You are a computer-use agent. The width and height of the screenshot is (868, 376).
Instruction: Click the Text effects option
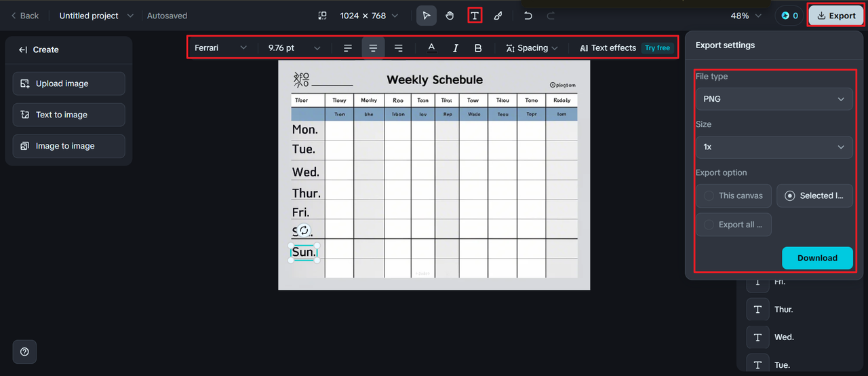[x=608, y=48]
